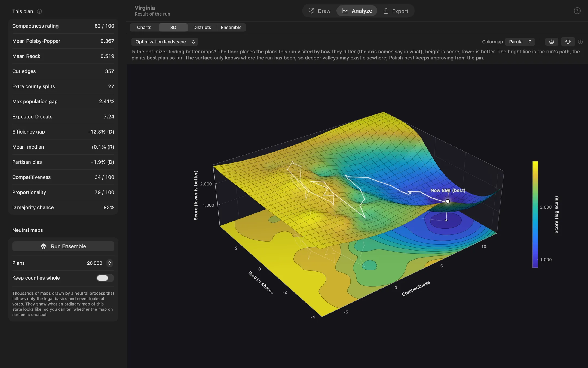Click the District shares axis label
The width and height of the screenshot is (588, 368).
click(261, 282)
